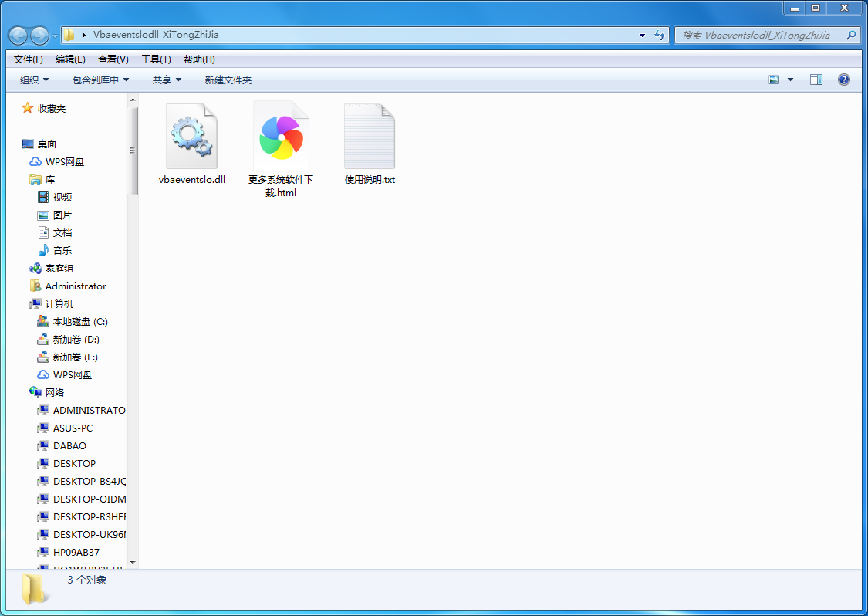Click the 更多系统软件下载.html file name

pyautogui.click(x=281, y=186)
